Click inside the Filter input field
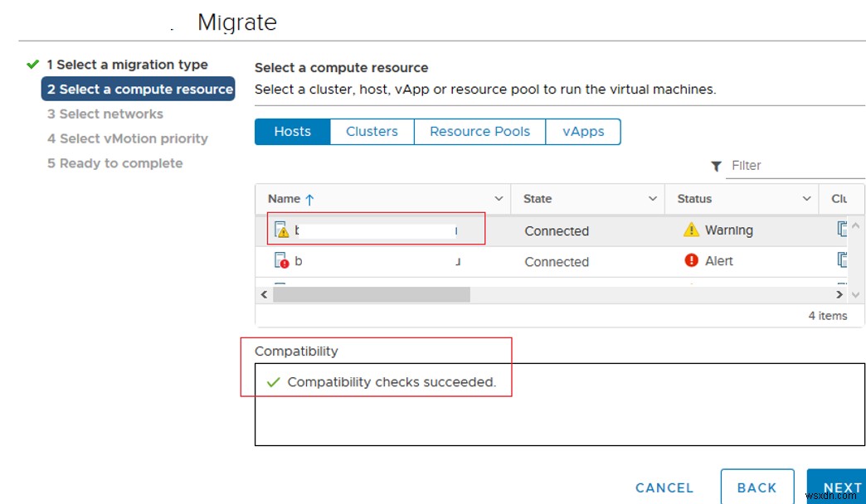 (788, 165)
